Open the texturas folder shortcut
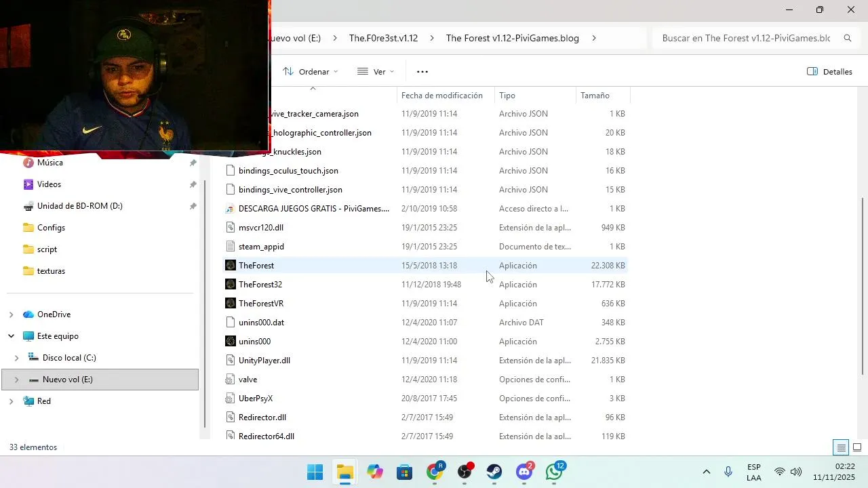This screenshot has width=868, height=488. 51,271
